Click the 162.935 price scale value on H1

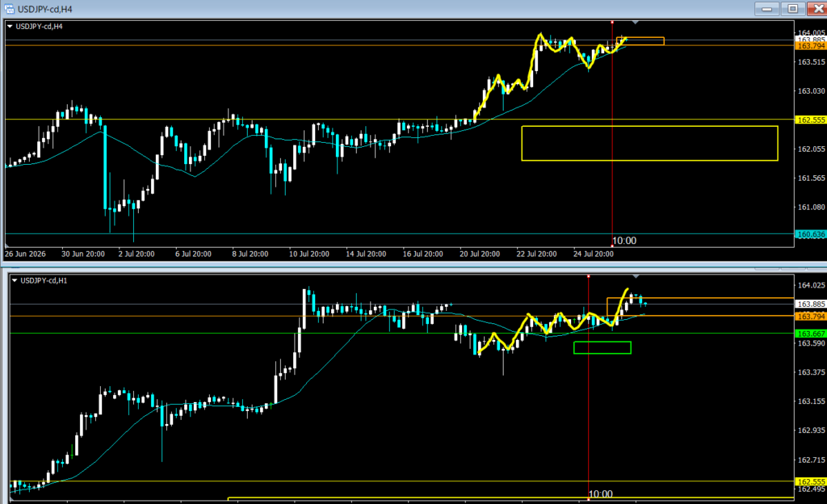tap(811, 430)
